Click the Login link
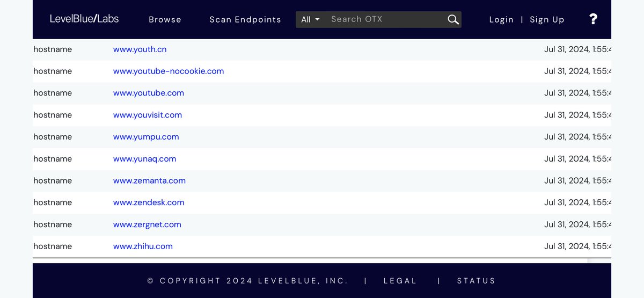The height and width of the screenshot is (298, 644). pyautogui.click(x=501, y=20)
